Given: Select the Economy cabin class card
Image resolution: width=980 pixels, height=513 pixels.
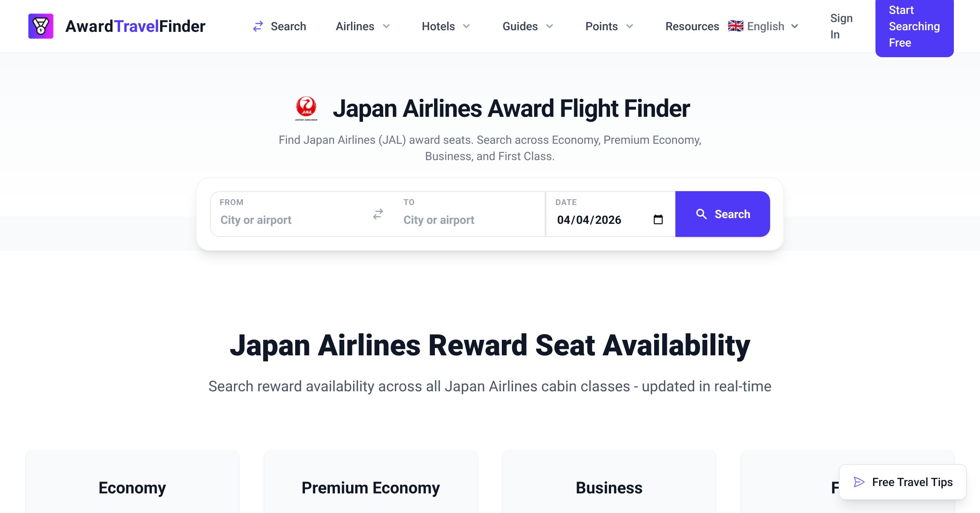Looking at the screenshot, I should point(132,487).
